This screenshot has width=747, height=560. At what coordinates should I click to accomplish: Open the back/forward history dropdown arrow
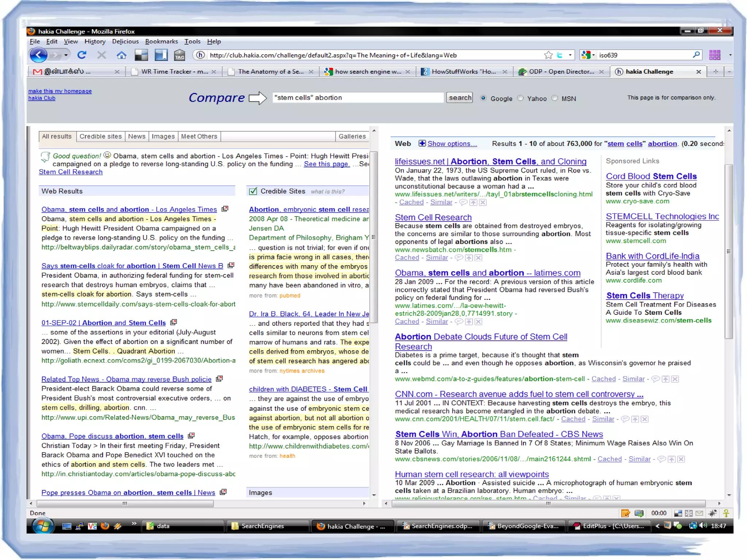(x=66, y=55)
